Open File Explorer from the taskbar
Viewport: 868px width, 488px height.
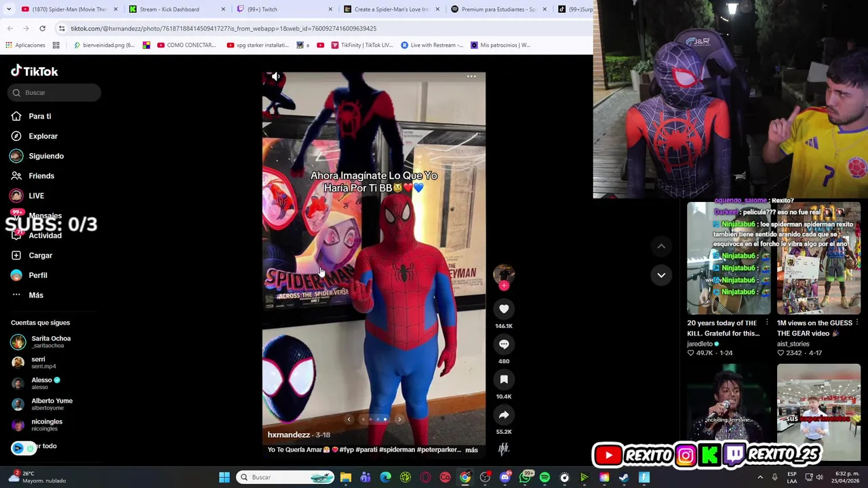click(x=346, y=477)
